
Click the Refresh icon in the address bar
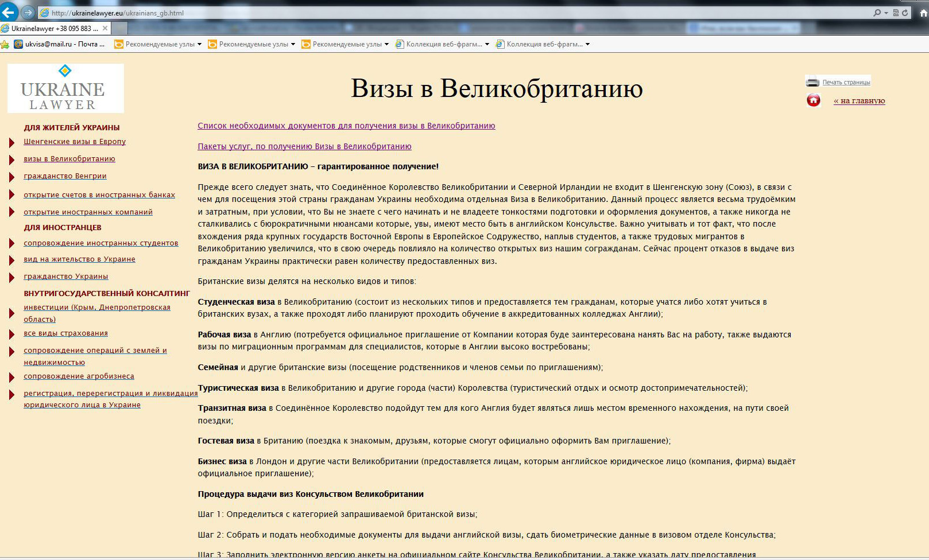(905, 13)
